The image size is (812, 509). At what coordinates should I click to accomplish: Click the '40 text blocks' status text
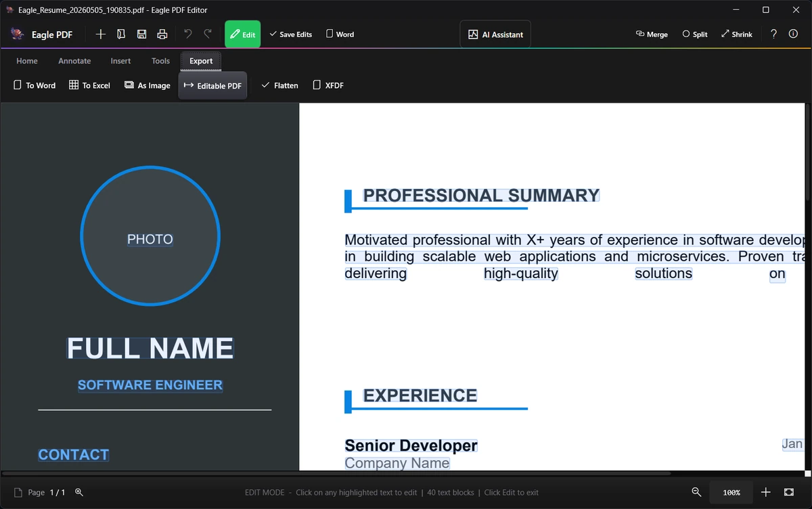tap(451, 492)
